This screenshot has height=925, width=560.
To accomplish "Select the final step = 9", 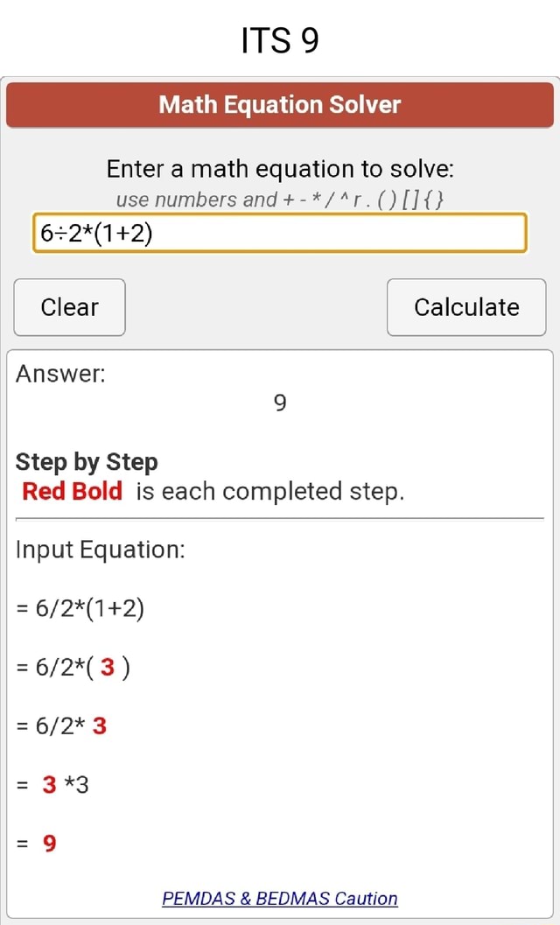I will [x=39, y=843].
